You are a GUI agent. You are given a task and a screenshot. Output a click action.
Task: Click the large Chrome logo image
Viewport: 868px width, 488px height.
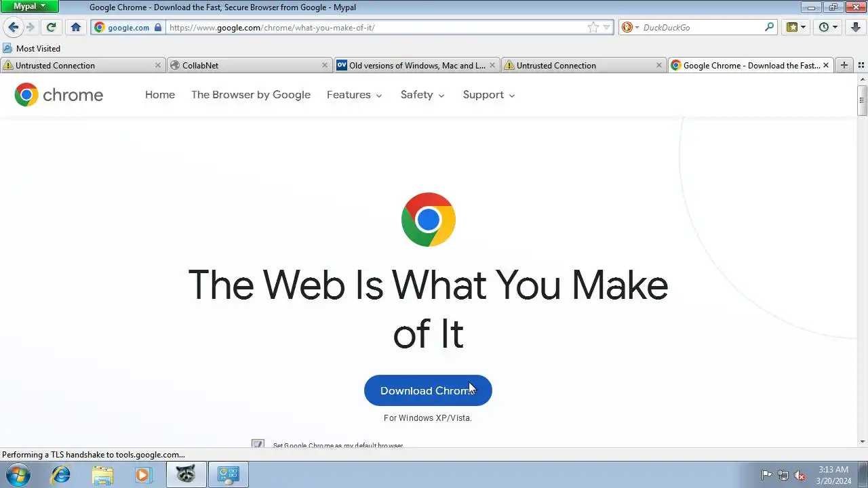(x=429, y=220)
